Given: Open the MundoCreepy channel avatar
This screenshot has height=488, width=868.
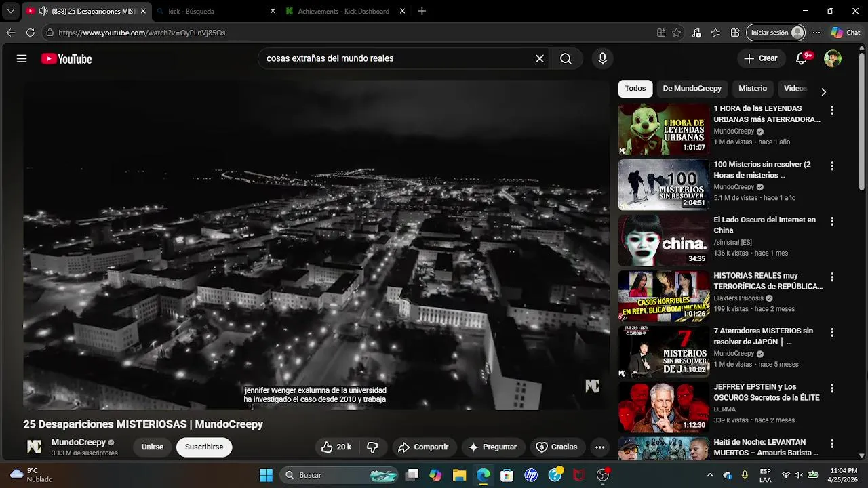Looking at the screenshot, I should pos(34,447).
